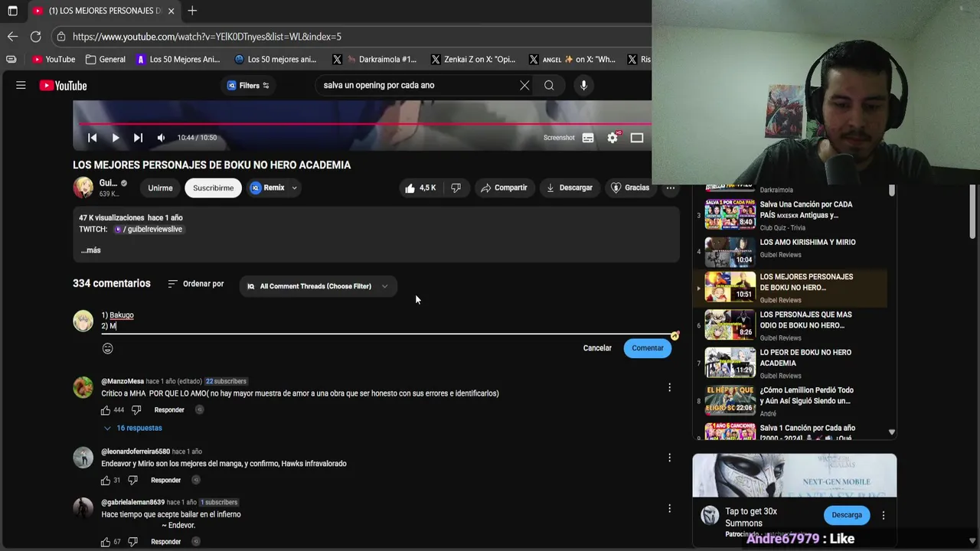This screenshot has height=551, width=980.
Task: Dislike the video
Action: click(x=456, y=187)
